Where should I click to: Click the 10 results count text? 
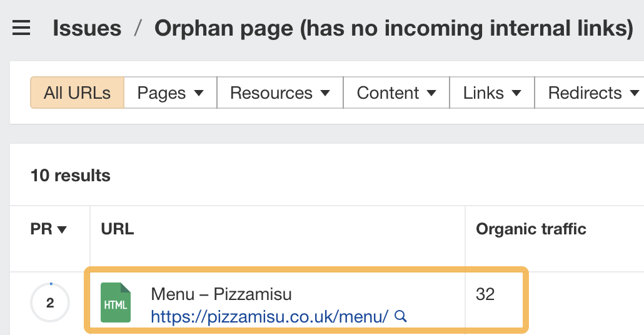coord(71,176)
